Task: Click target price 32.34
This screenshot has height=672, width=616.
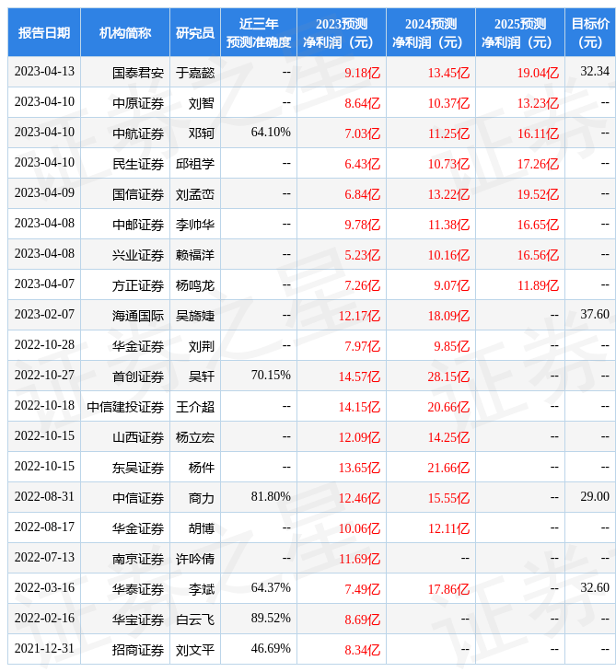Action: tap(595, 71)
